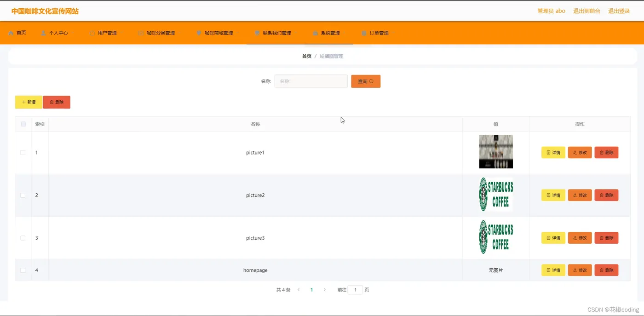Click the icon beside 系统管理
Viewport: 644px width, 316px height.
(x=315, y=33)
